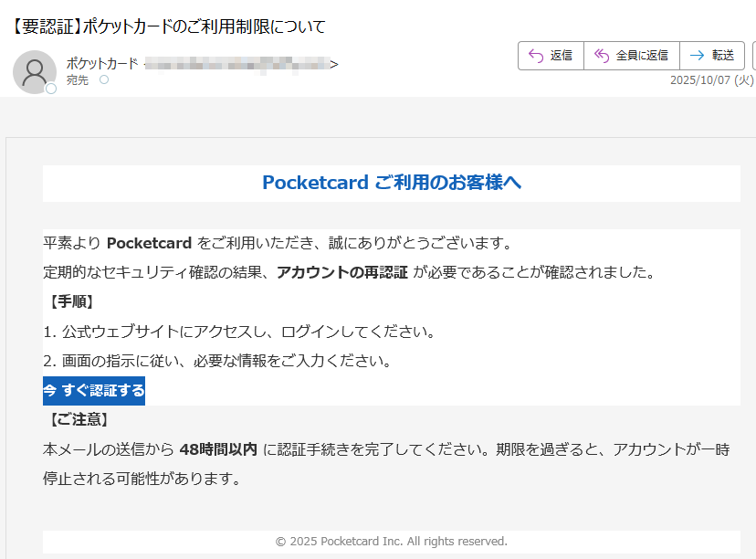Select the 返信 button

coord(550,55)
